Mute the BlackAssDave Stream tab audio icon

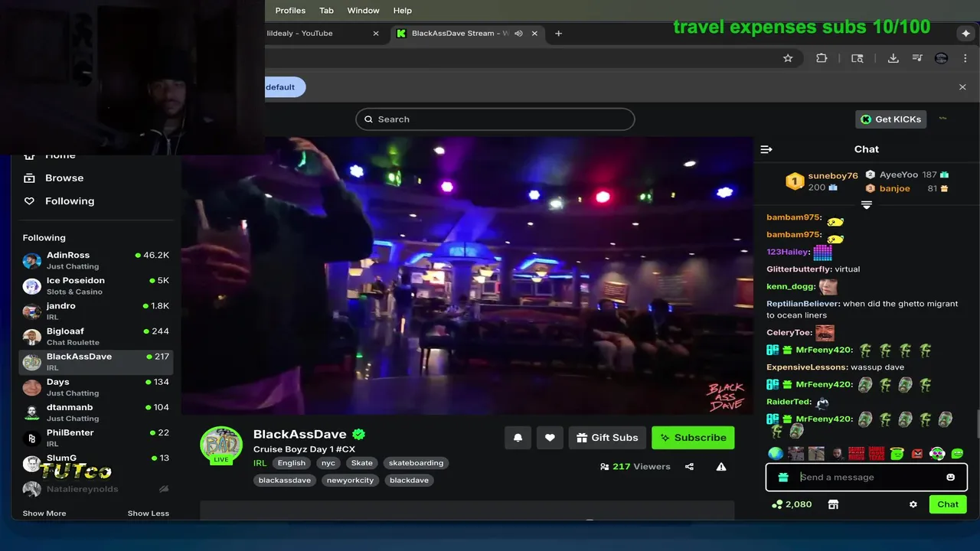(x=518, y=34)
